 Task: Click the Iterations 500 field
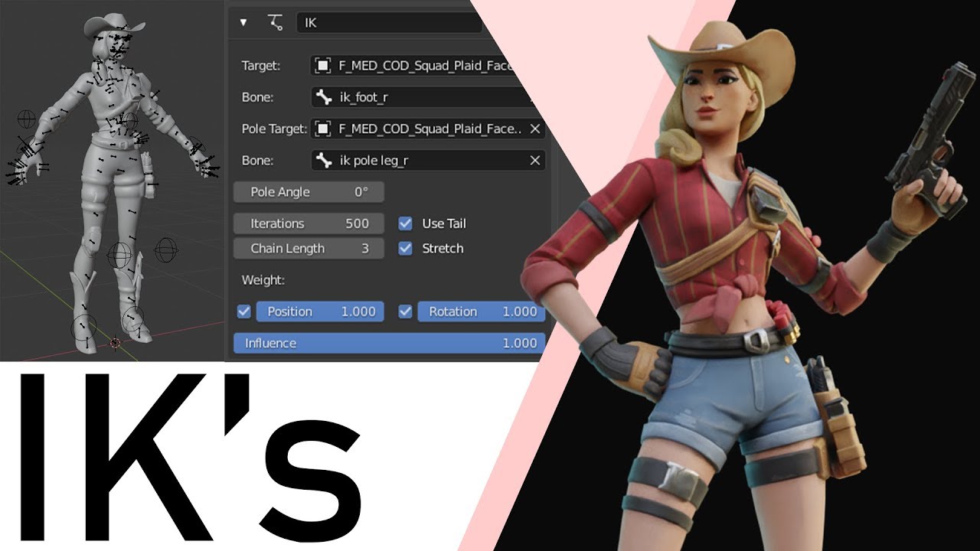pyautogui.click(x=309, y=223)
